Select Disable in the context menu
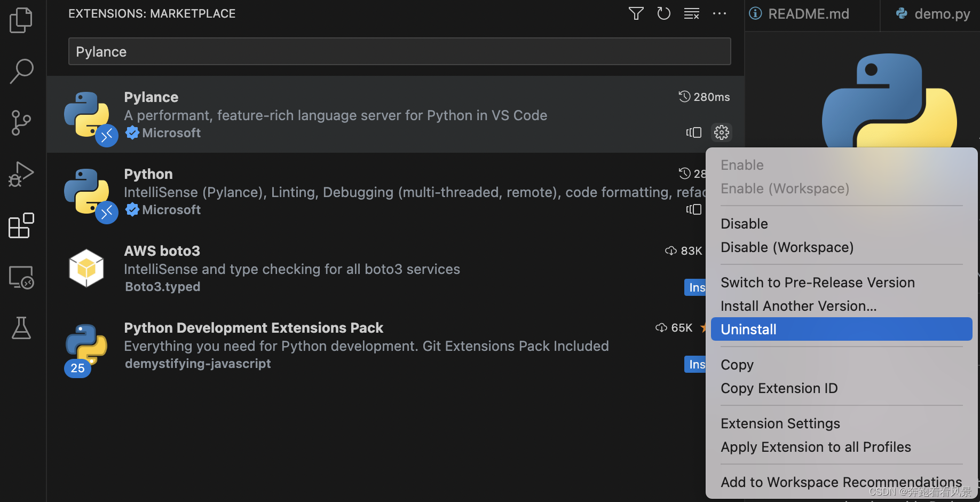The image size is (980, 502). pos(744,224)
